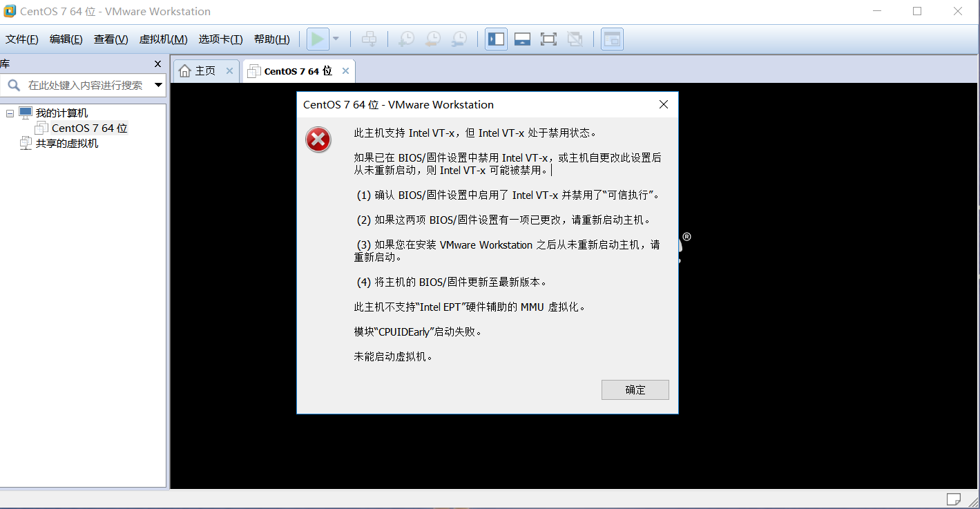The height and width of the screenshot is (509, 980).
Task: Click the home icon on 主页 tab
Action: coord(184,71)
